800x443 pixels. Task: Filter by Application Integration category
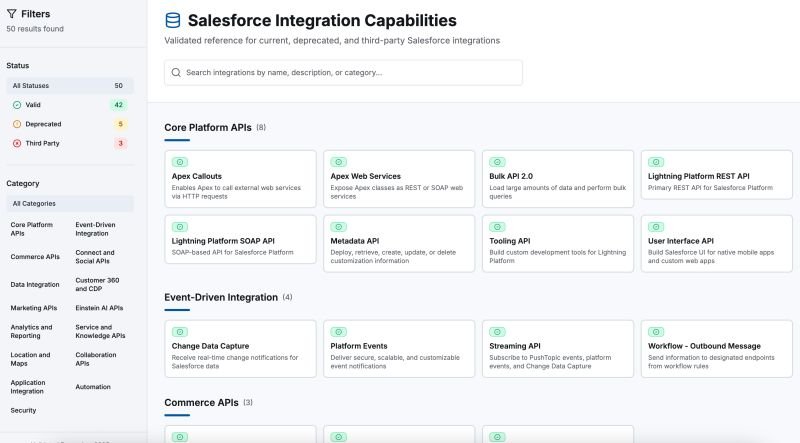point(28,387)
